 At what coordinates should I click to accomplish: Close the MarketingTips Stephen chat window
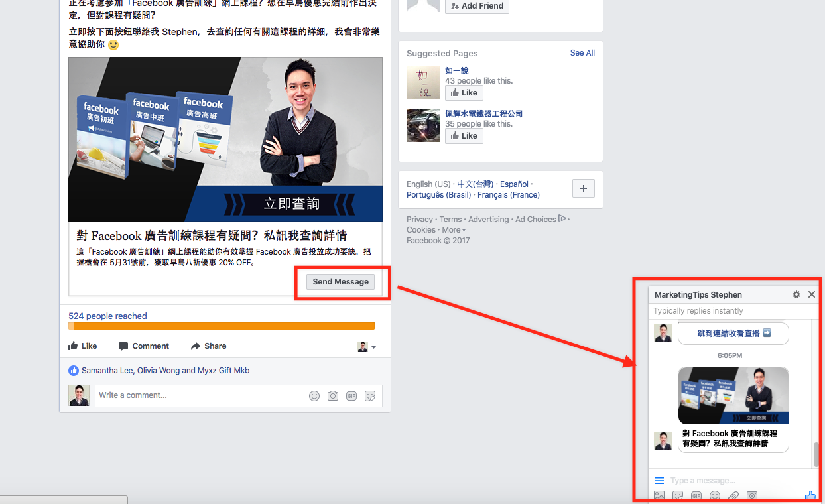812,295
